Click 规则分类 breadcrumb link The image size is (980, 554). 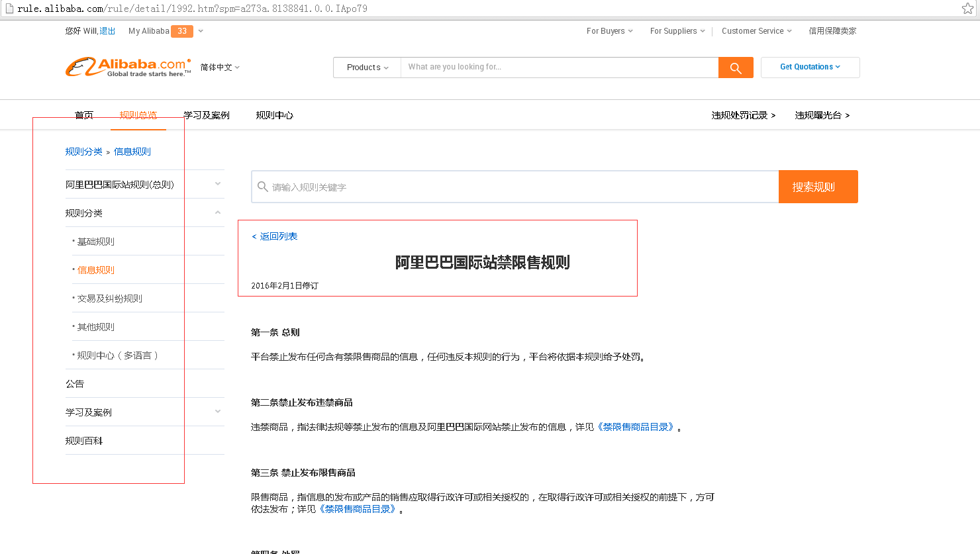(x=84, y=152)
